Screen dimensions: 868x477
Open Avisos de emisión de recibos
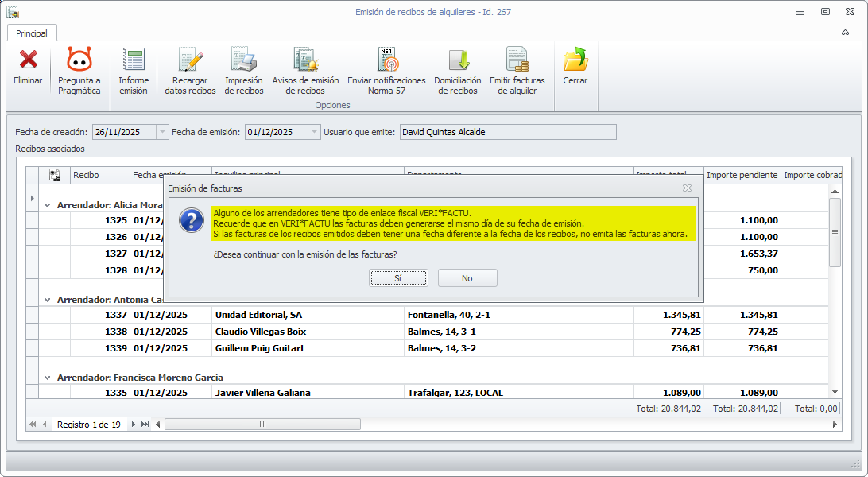click(x=305, y=71)
